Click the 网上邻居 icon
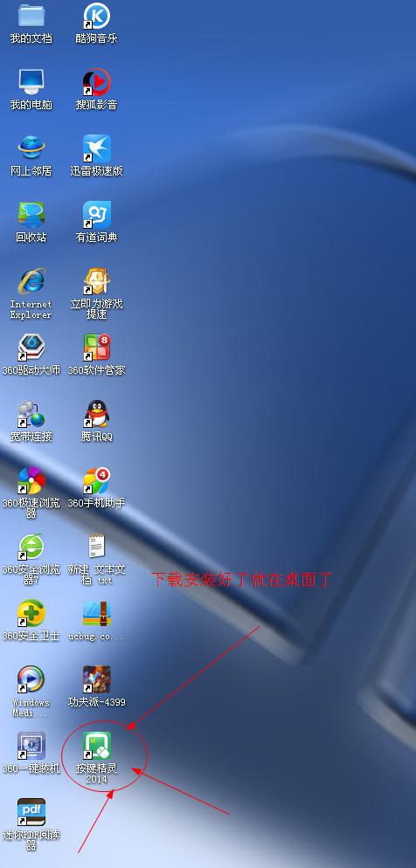This screenshot has width=416, height=868. 31,148
